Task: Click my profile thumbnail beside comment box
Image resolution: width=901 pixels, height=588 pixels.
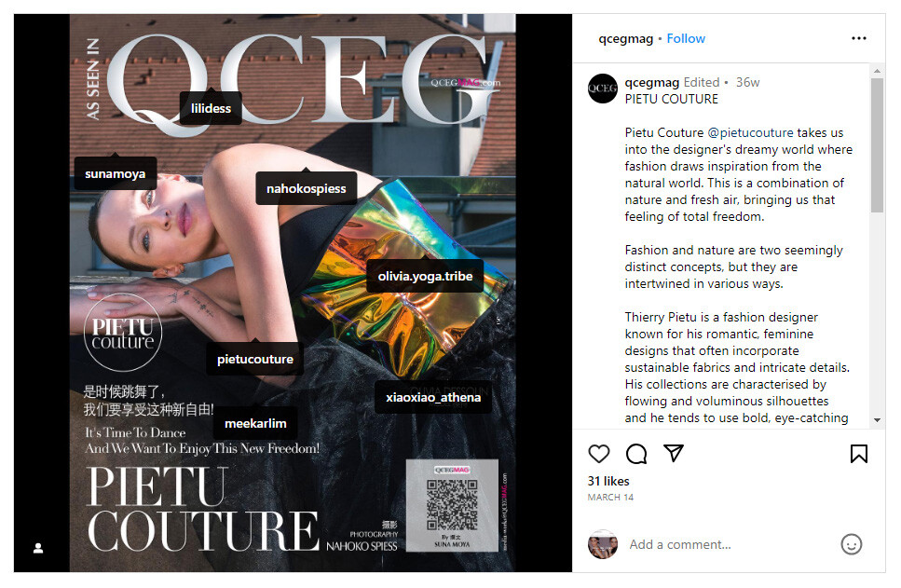Action: pos(603,544)
